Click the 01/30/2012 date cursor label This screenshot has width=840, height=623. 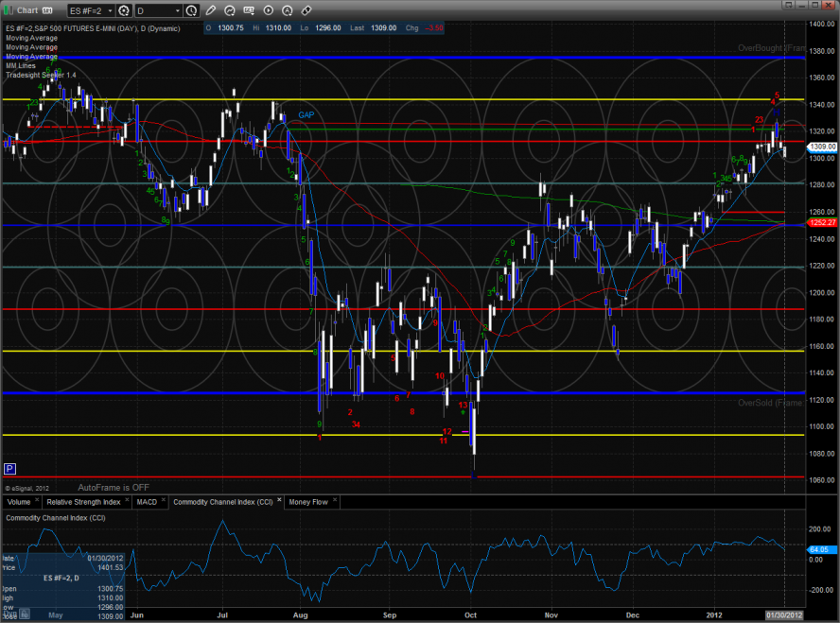tap(785, 615)
